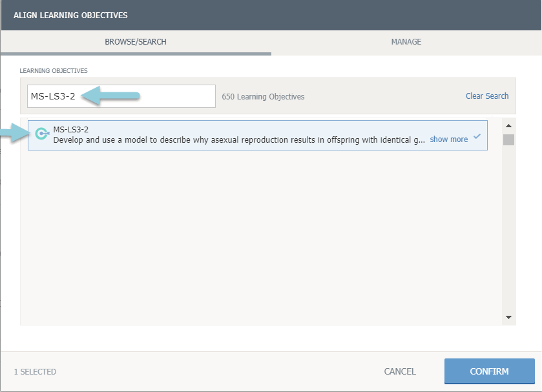
Task: Click the 650 Learning Objectives count
Action: [x=263, y=97]
